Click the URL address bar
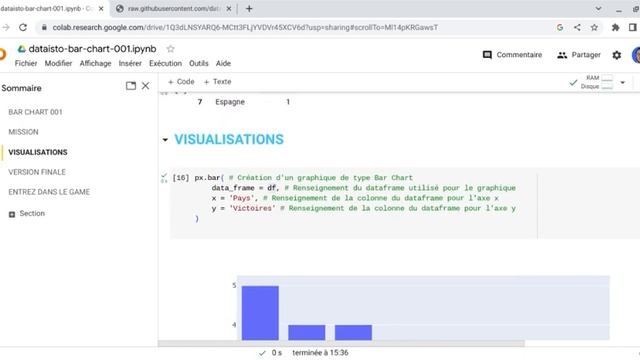The width and height of the screenshot is (640, 360). [x=245, y=27]
